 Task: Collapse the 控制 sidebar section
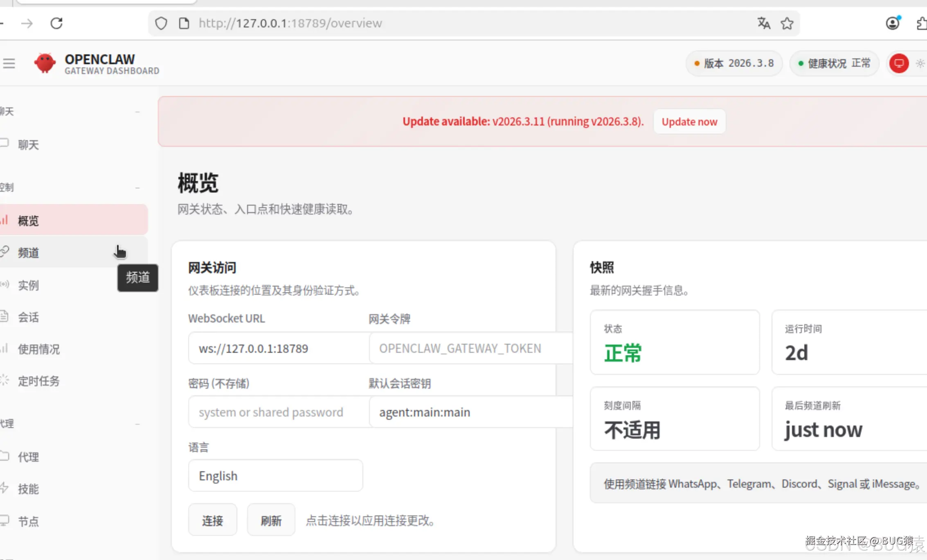(137, 188)
